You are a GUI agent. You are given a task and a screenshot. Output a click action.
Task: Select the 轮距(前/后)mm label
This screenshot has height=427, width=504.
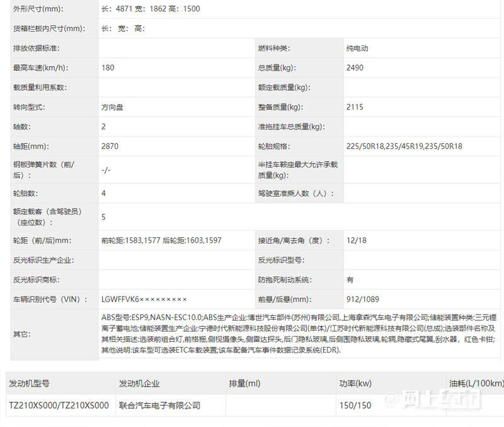pyautogui.click(x=42, y=240)
